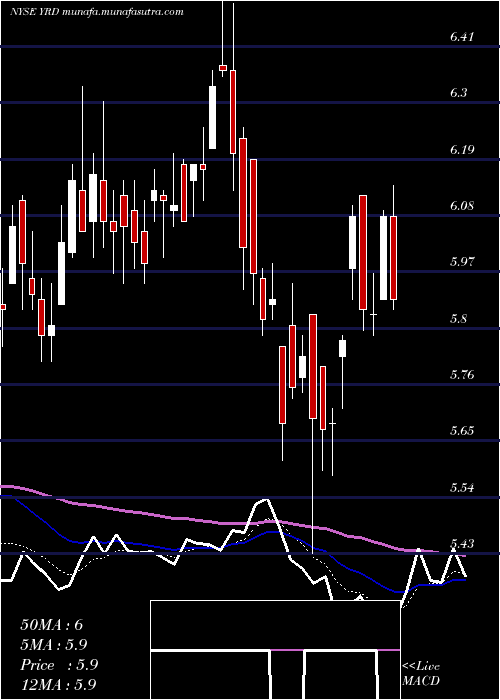This screenshot has height=700, width=500.
Task: Click the 6.41 price axis label
Action: click(x=462, y=37)
